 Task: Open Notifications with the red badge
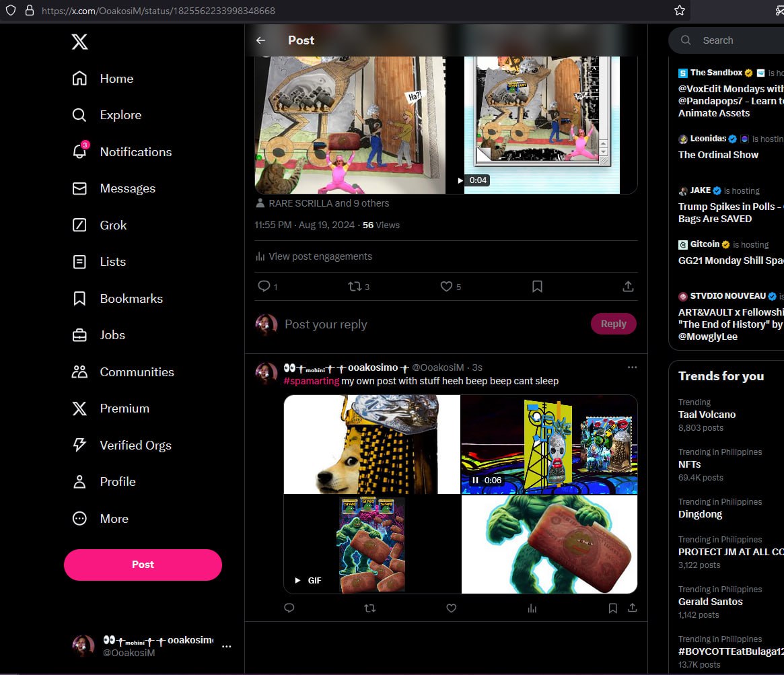click(122, 151)
